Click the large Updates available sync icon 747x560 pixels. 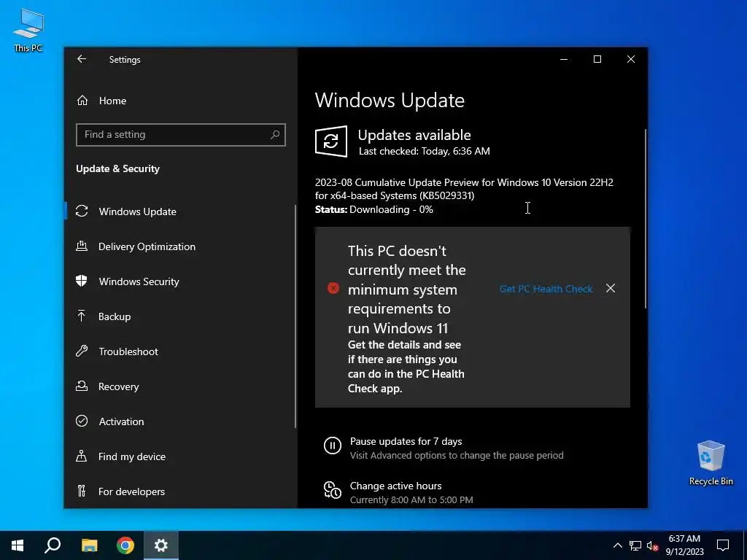click(x=331, y=141)
